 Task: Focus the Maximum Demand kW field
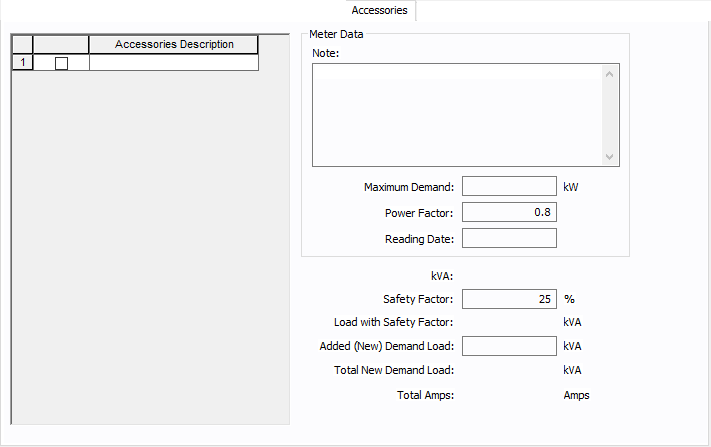click(x=508, y=186)
